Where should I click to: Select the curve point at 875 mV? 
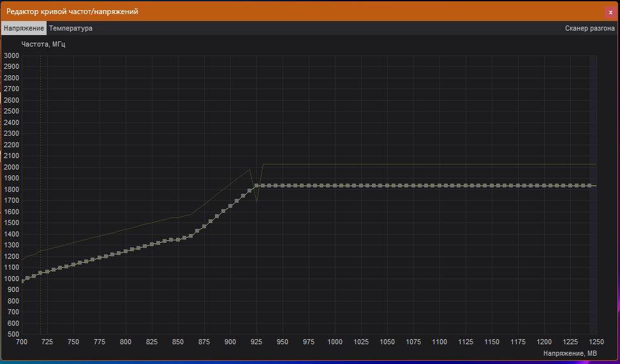pos(204,226)
